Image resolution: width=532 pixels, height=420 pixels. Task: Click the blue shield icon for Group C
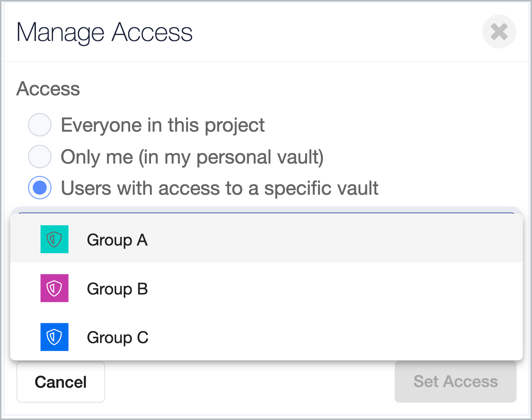pos(54,337)
